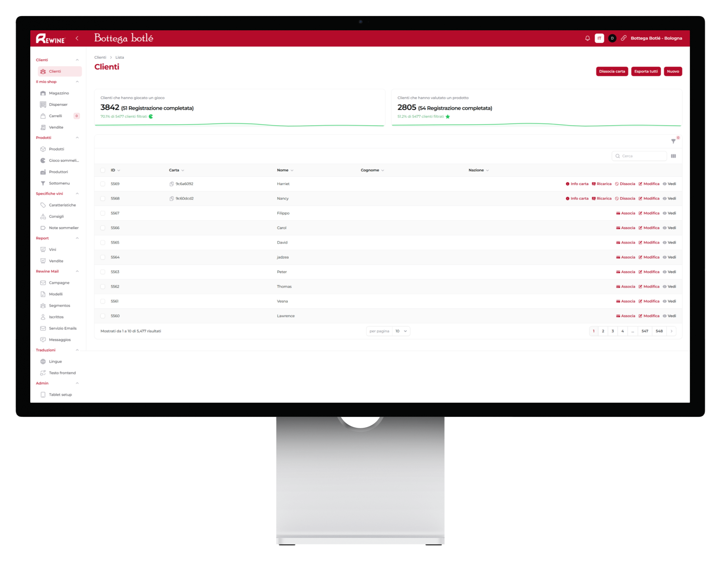
Task: Collapse the Il mio shop section
Action: (77, 82)
